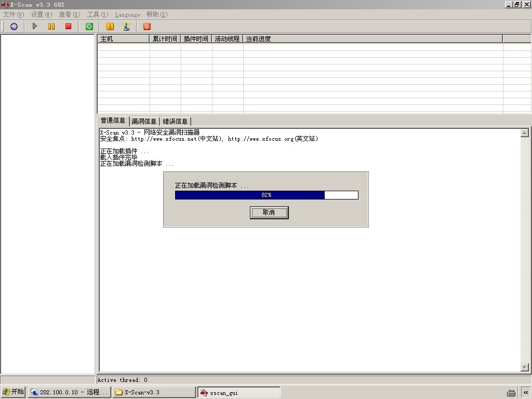Pause the scan using yellow pause icon

pyautogui.click(x=51, y=26)
